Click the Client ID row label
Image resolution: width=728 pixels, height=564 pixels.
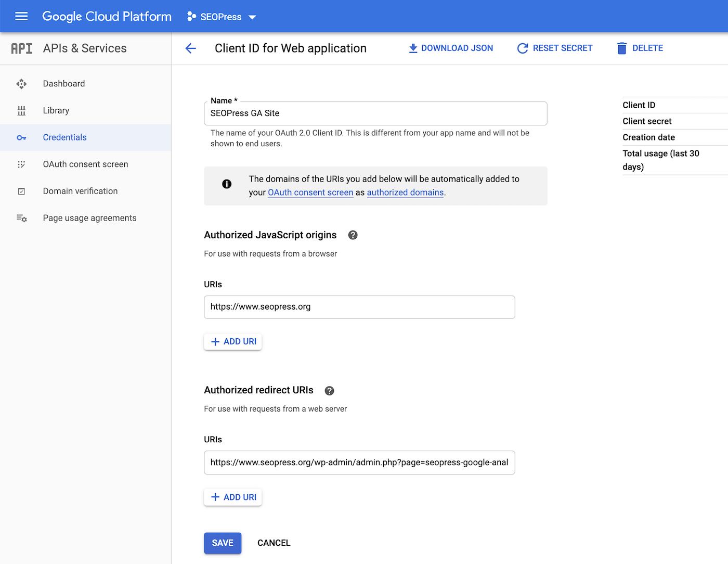pyautogui.click(x=639, y=105)
